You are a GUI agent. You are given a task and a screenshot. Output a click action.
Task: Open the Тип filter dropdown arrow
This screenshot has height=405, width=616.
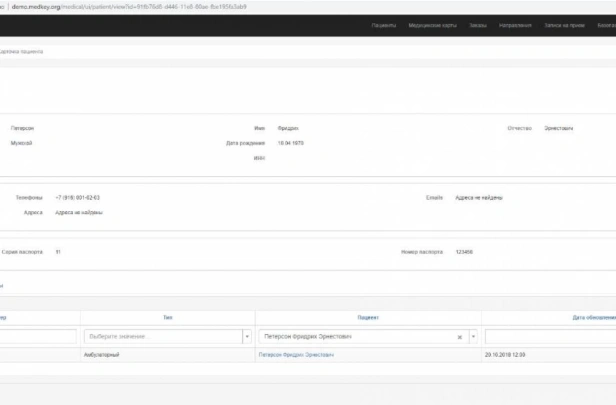click(247, 337)
